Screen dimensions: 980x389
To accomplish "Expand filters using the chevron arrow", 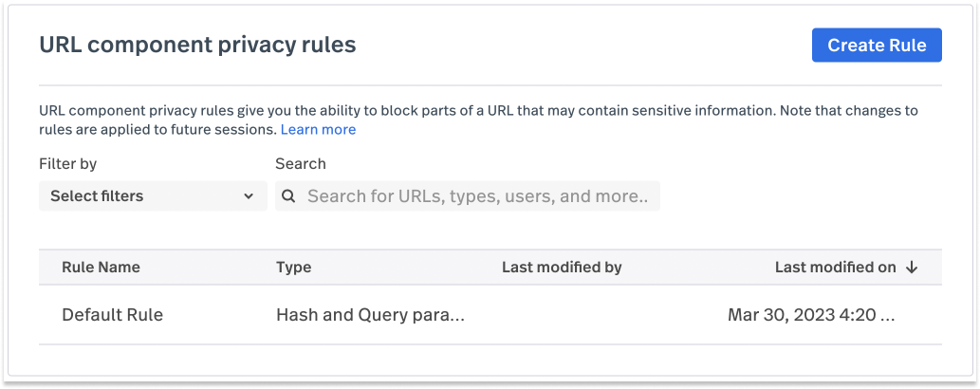I will tap(249, 196).
